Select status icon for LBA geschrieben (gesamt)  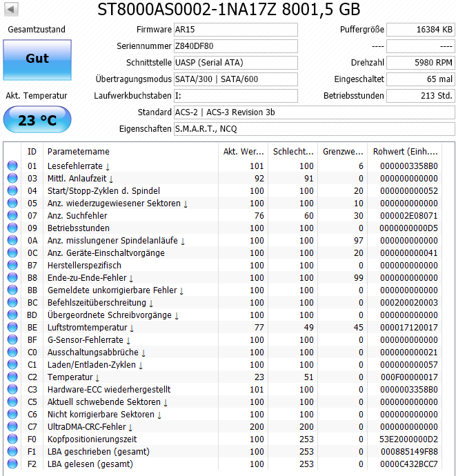click(12, 451)
